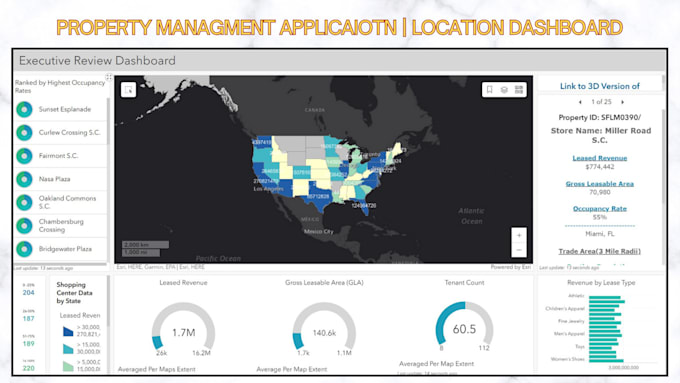Click the teal legend swatch
Image resolution: width=680 pixels, height=383 pixels.
point(68,349)
